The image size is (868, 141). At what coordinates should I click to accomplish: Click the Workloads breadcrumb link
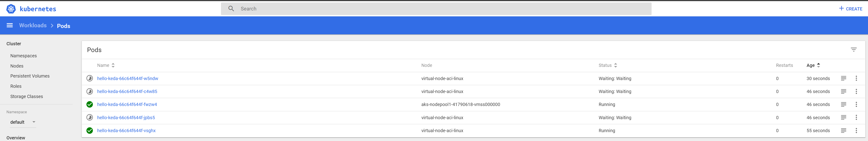pos(33,25)
